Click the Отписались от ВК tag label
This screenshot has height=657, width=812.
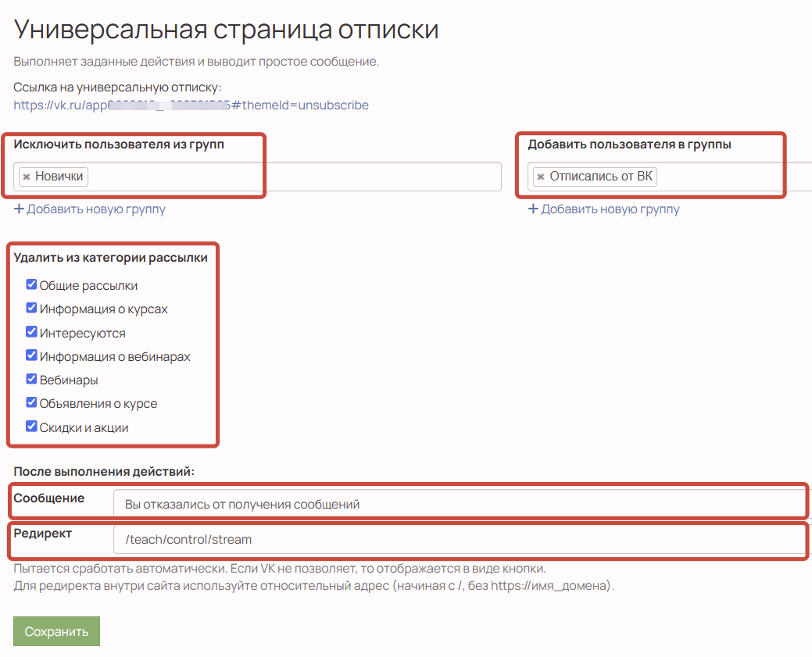coord(601,177)
